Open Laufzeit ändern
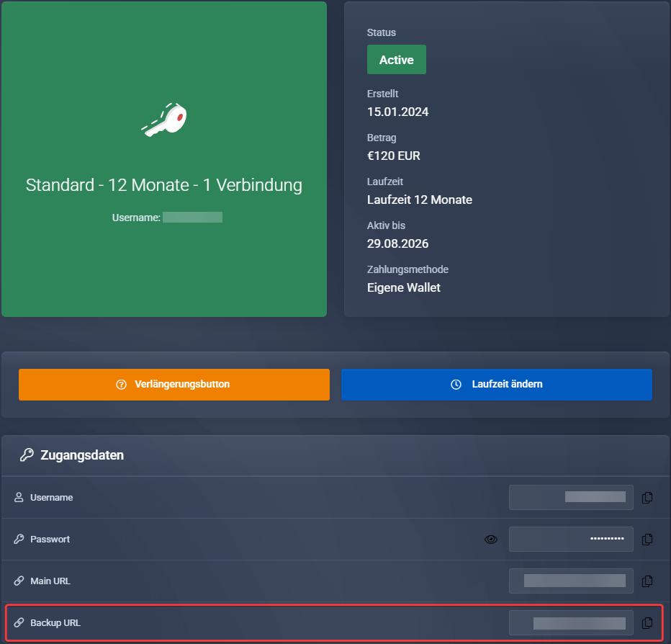Viewport: 671px width, 644px height. [496, 384]
